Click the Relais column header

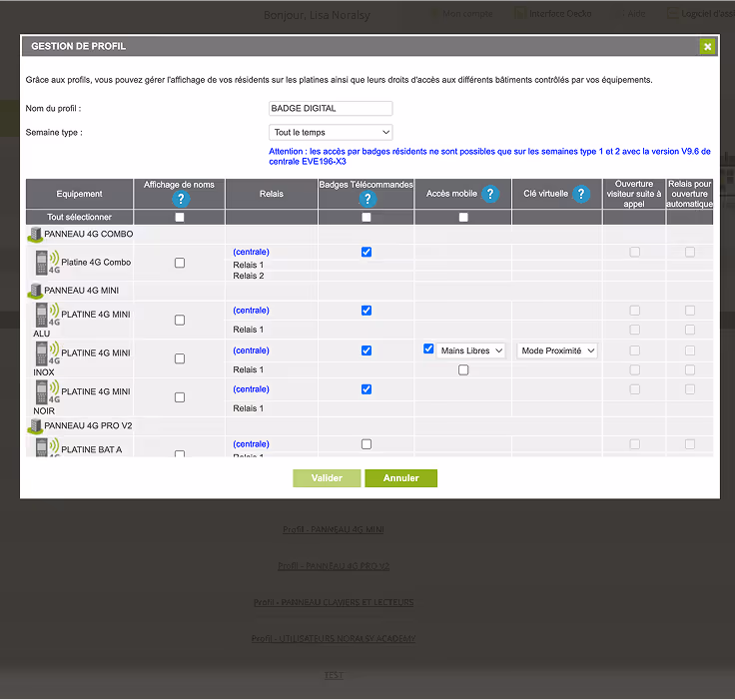tap(272, 194)
